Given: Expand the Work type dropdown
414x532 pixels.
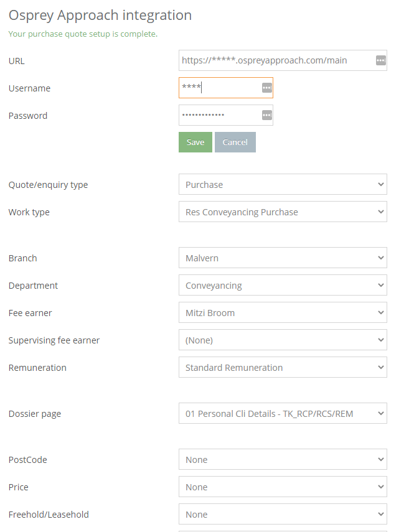Looking at the screenshot, I should [x=283, y=212].
